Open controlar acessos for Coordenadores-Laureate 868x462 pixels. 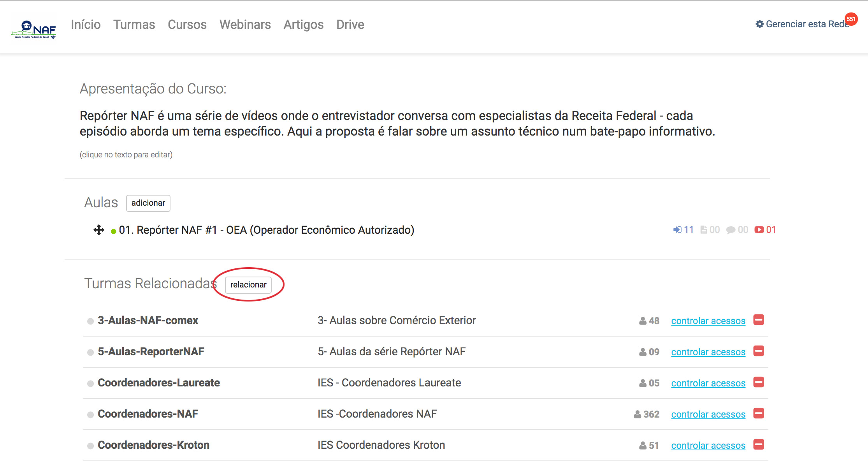pyautogui.click(x=708, y=383)
